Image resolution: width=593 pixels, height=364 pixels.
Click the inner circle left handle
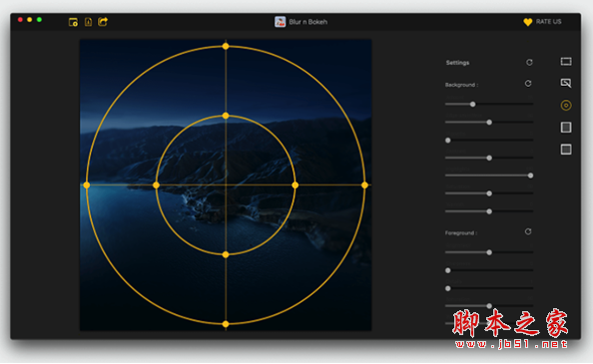click(x=156, y=185)
